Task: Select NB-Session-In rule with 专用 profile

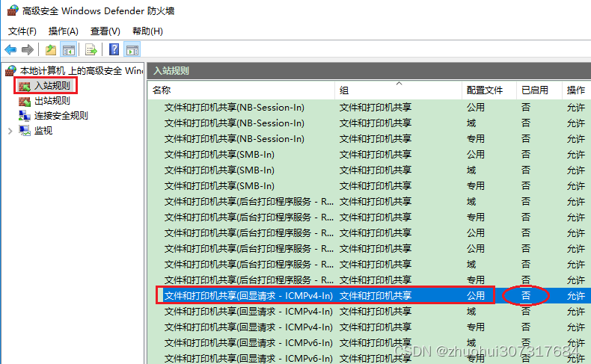Action: point(370,139)
